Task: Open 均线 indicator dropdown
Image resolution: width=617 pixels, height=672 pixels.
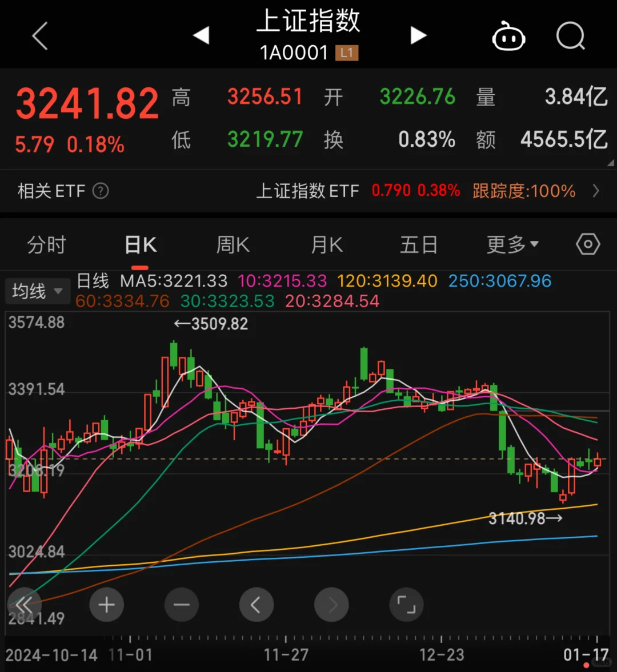Action: pyautogui.click(x=37, y=291)
